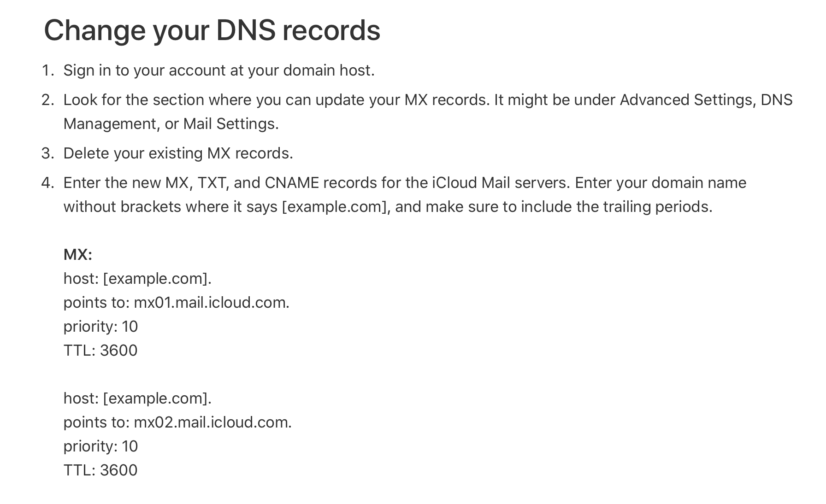Click the first 'host: [example.com].' line
Screen dimensions: 826x504
click(137, 279)
